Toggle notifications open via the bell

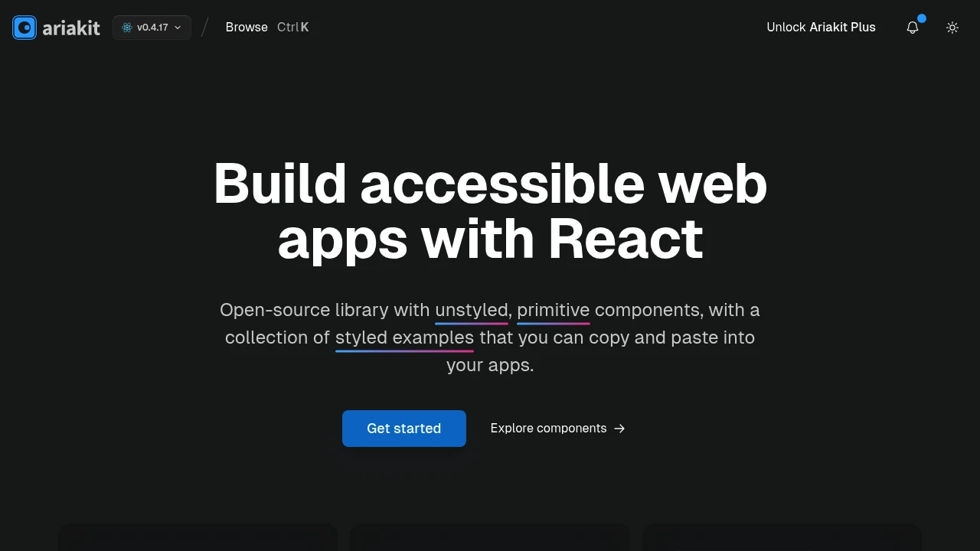pos(913,28)
